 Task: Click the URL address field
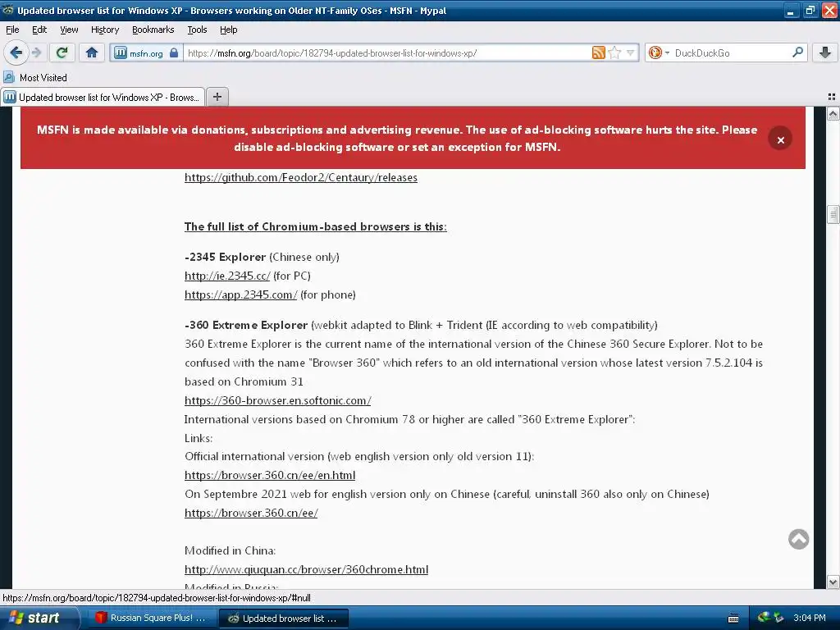(386, 53)
